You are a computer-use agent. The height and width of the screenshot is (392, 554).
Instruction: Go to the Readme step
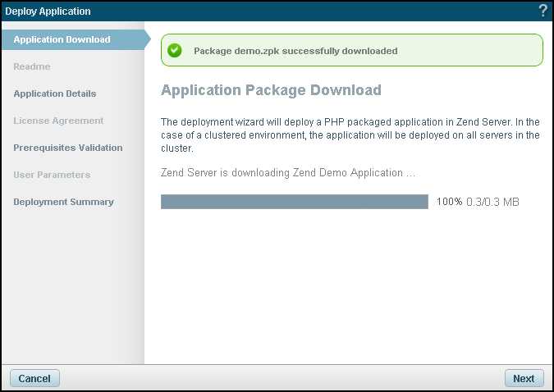[32, 66]
